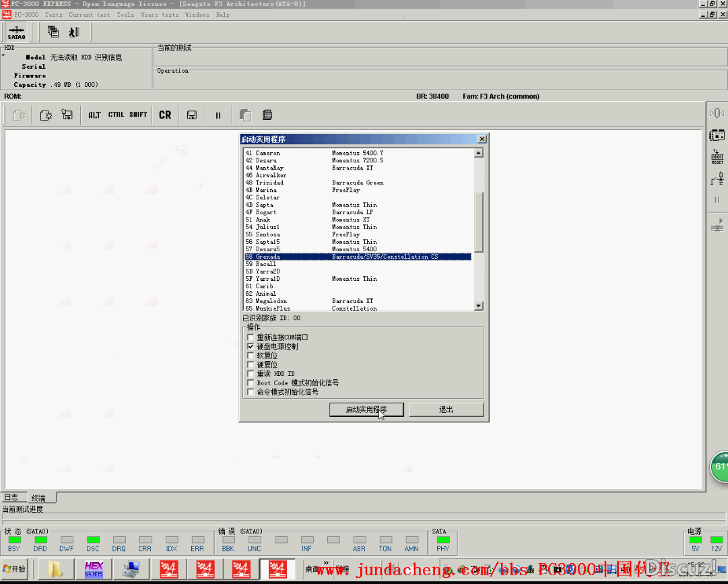728x584 pixels.
Task: Open HEX editor from taskbar
Action: (x=94, y=569)
